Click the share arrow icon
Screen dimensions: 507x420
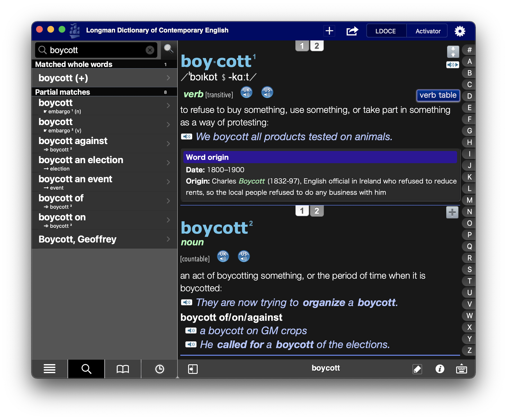pyautogui.click(x=352, y=31)
